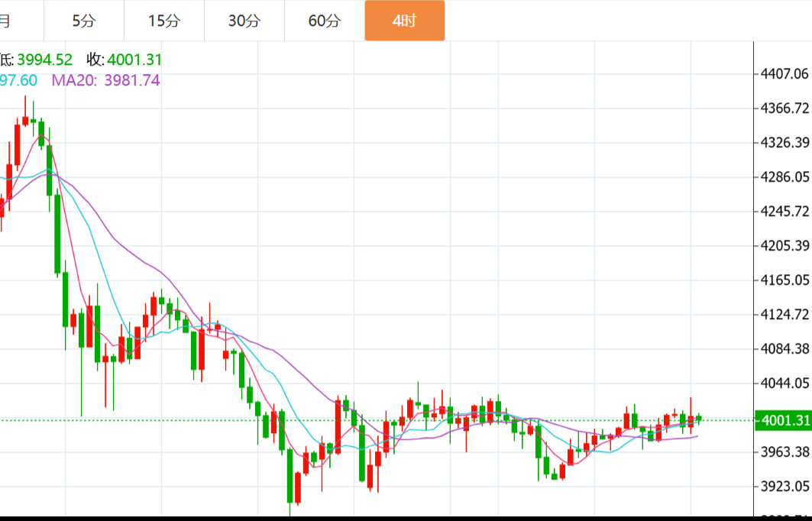
Task: Select the 3923.05 price axis level
Action: (785, 486)
